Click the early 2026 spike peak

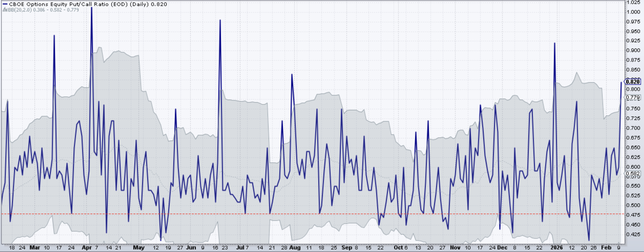pyautogui.click(x=555, y=43)
